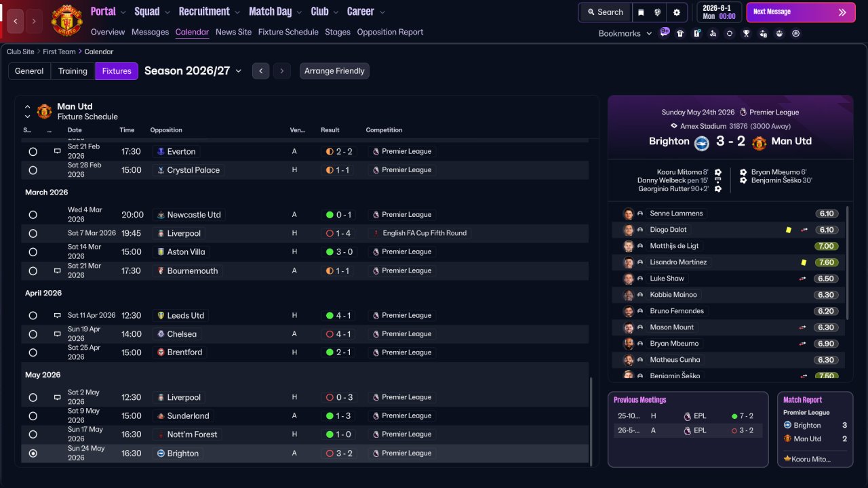
Task: Open the Recruitment dropdown menu
Action: [x=209, y=12]
